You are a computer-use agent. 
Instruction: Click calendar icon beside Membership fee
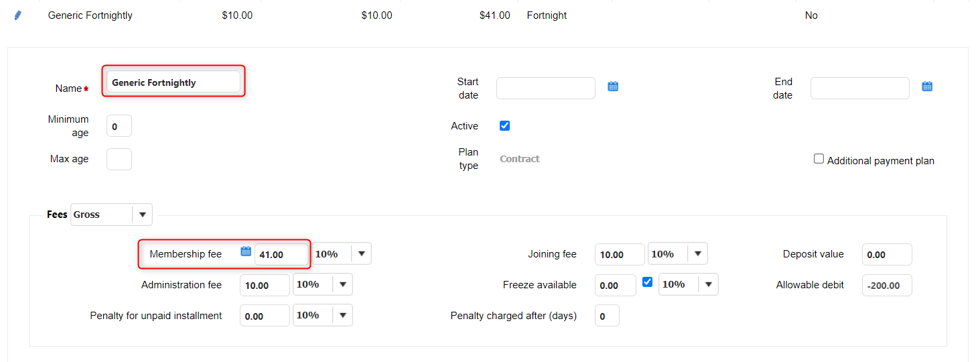[246, 251]
